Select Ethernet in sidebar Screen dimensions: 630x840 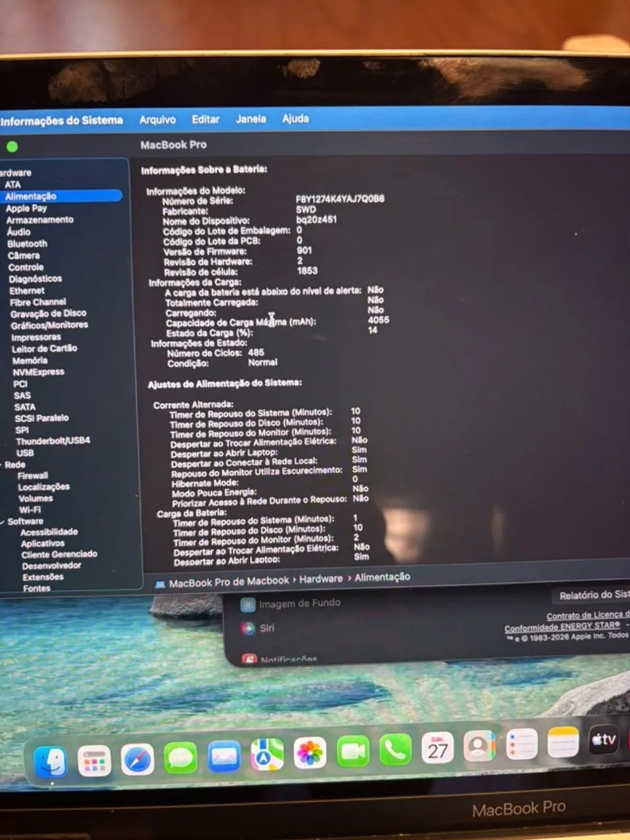pos(27,291)
